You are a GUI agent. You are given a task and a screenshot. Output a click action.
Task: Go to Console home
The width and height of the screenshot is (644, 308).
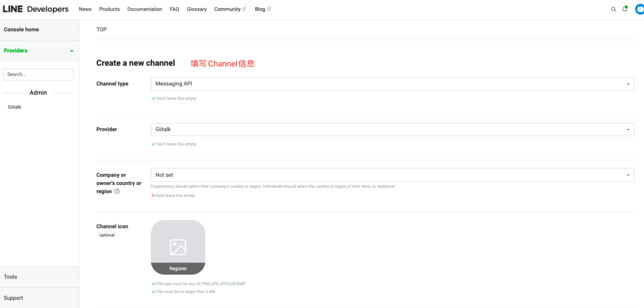(21, 30)
